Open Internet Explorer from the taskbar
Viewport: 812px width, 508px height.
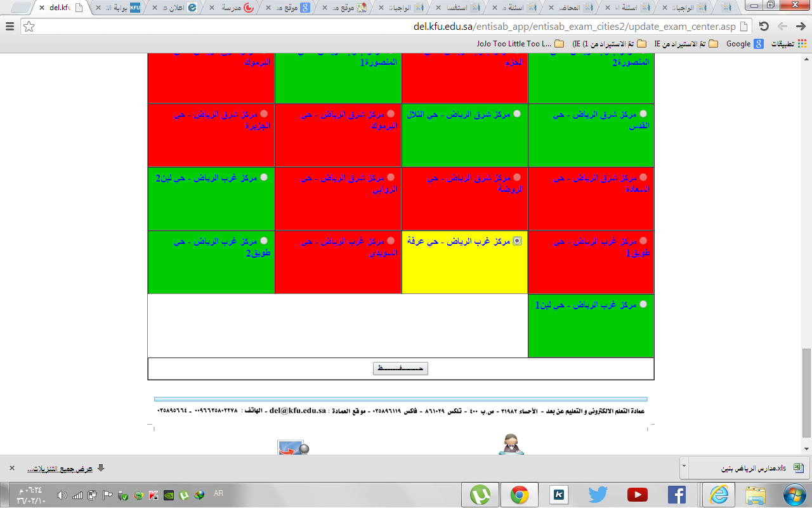718,495
